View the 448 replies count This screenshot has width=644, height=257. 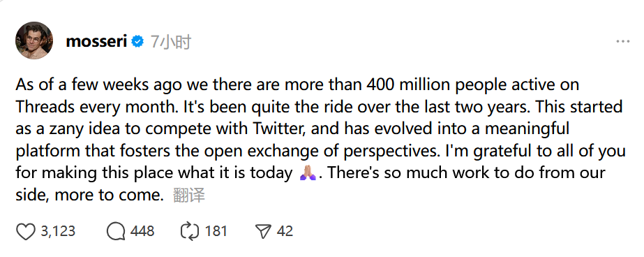[142, 231]
